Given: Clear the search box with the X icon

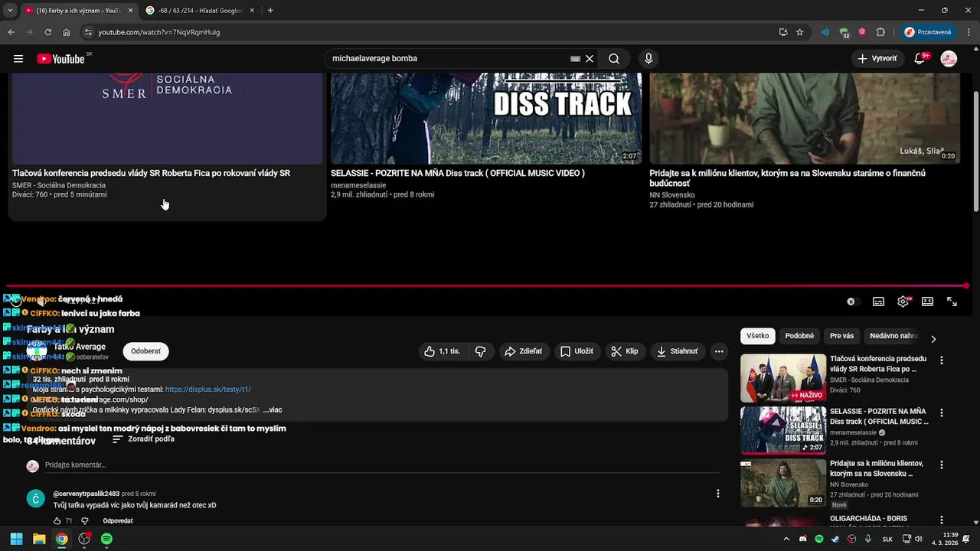Looking at the screenshot, I should click(x=590, y=59).
